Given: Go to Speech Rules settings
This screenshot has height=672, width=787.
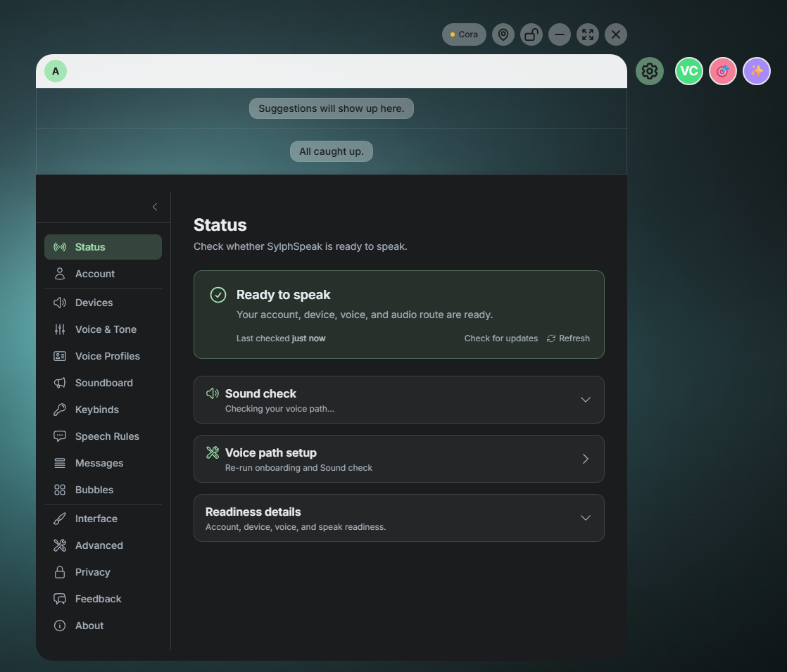Looking at the screenshot, I should click(103, 436).
